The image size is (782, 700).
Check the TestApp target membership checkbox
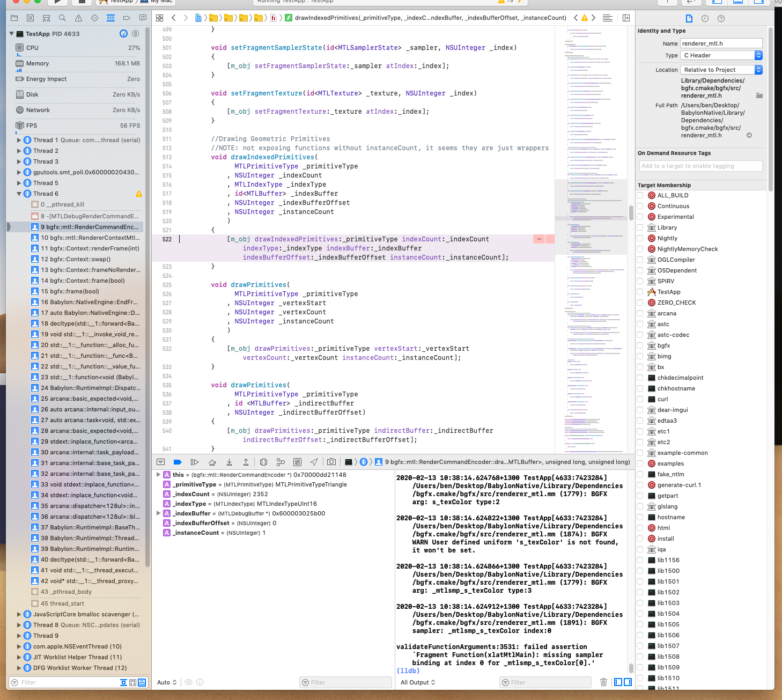[640, 292]
